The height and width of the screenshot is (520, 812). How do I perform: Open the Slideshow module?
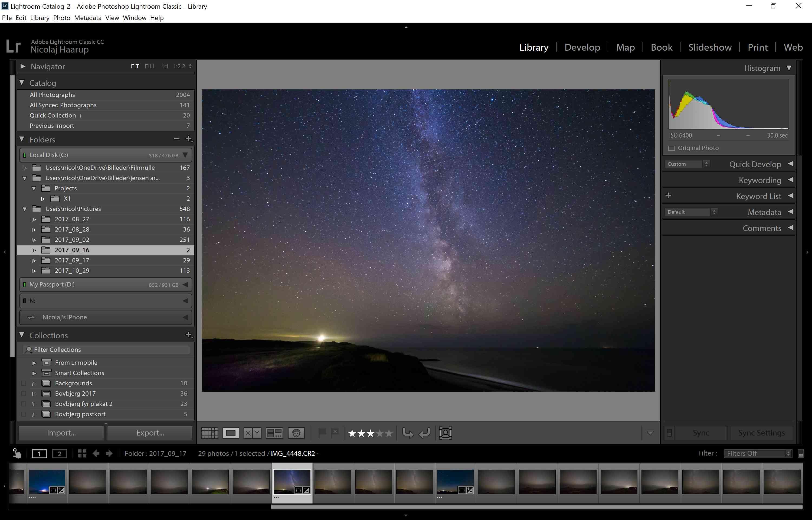click(710, 47)
